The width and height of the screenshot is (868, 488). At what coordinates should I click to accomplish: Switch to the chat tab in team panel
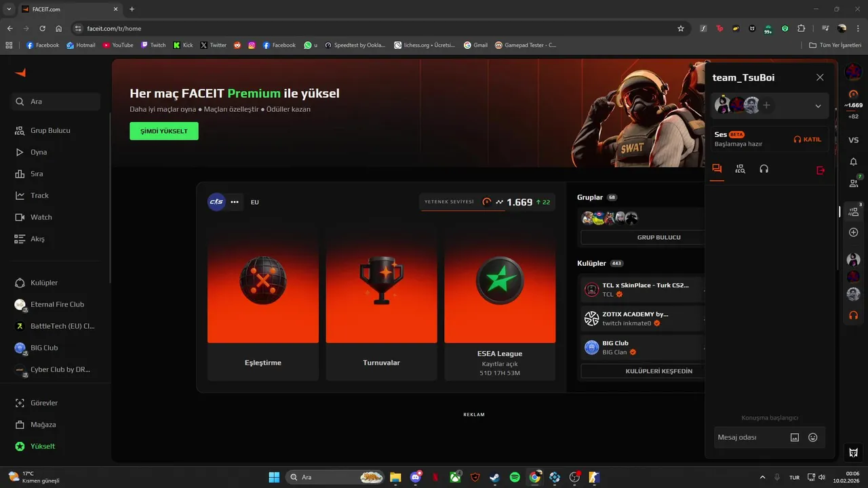tap(717, 169)
